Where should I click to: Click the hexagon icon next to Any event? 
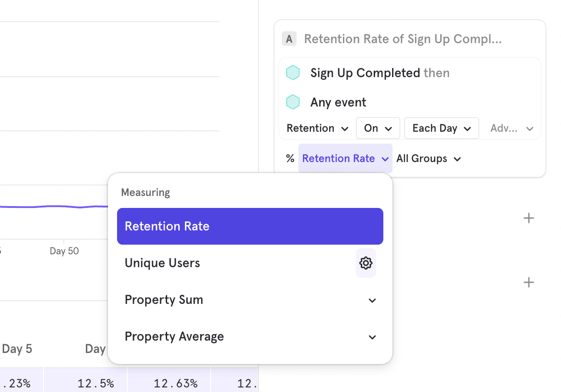coord(293,102)
